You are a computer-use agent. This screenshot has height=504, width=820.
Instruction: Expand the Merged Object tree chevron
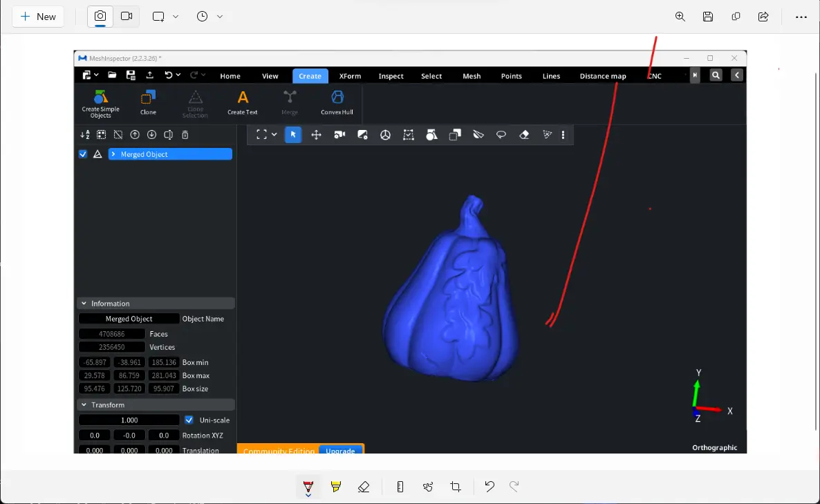pos(113,154)
